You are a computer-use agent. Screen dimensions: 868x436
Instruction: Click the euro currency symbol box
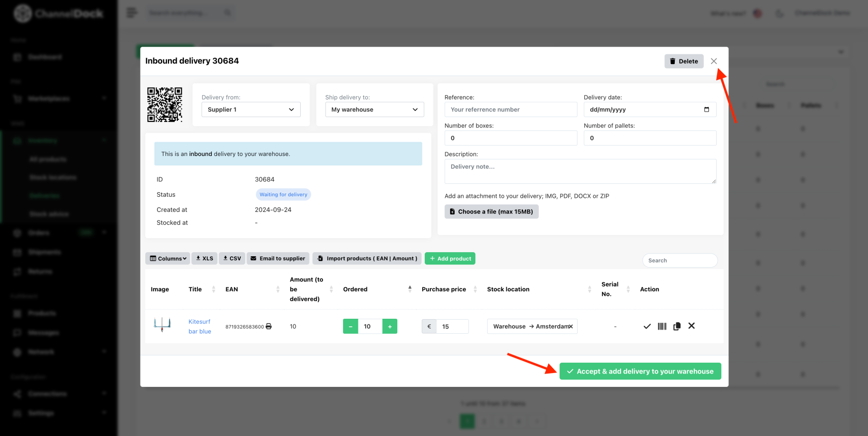pos(429,326)
